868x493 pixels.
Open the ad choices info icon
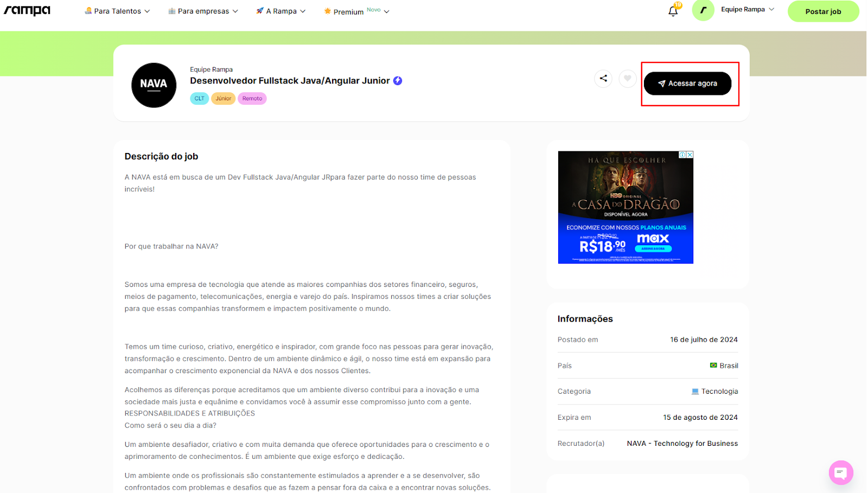(x=682, y=155)
